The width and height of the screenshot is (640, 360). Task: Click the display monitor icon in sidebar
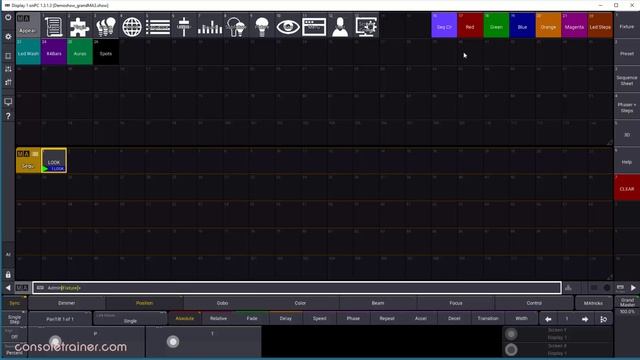(8, 102)
